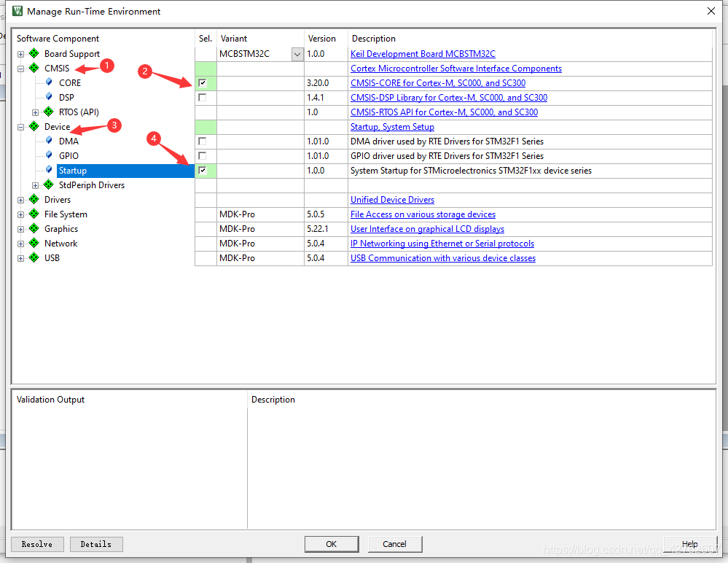Close the Manage Run-Time Environment dialog
Image resolution: width=728 pixels, height=563 pixels.
coord(711,11)
